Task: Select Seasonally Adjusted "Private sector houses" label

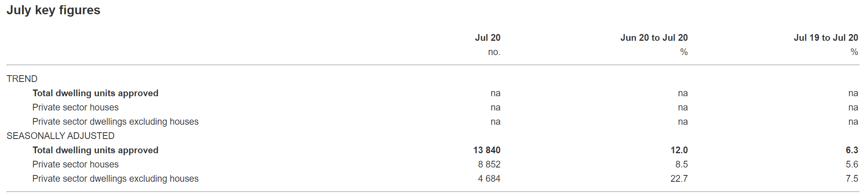Action: (x=75, y=164)
